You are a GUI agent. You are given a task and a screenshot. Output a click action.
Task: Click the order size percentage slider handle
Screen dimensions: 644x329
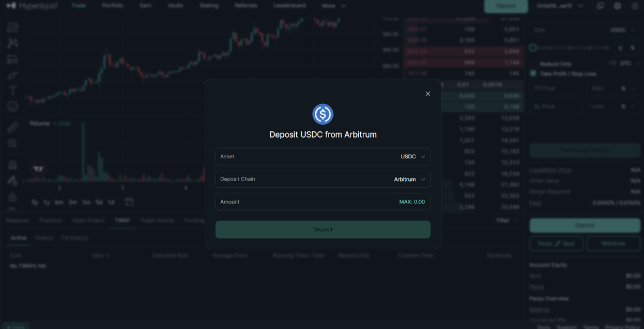point(533,48)
